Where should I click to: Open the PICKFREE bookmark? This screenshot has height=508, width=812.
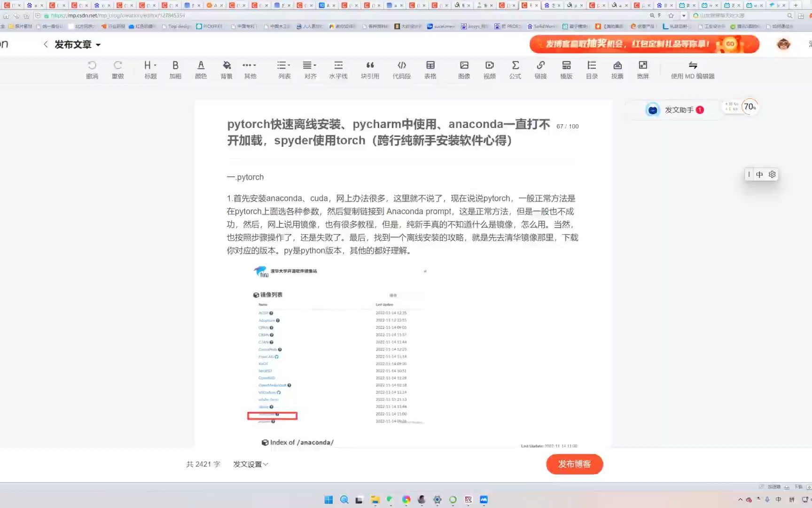coord(210,26)
